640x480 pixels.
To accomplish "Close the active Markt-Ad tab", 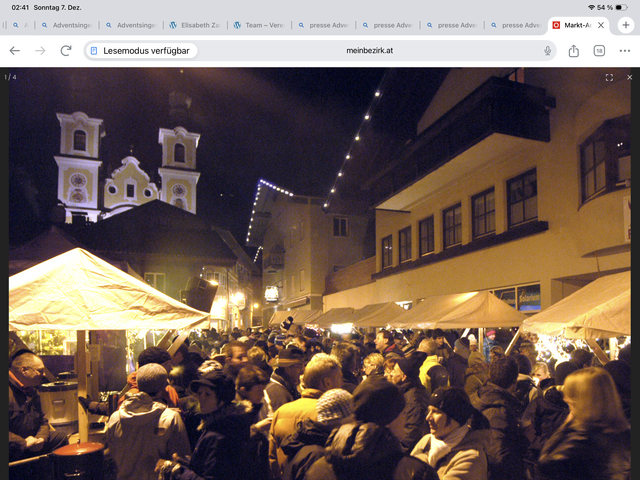I will coord(600,25).
